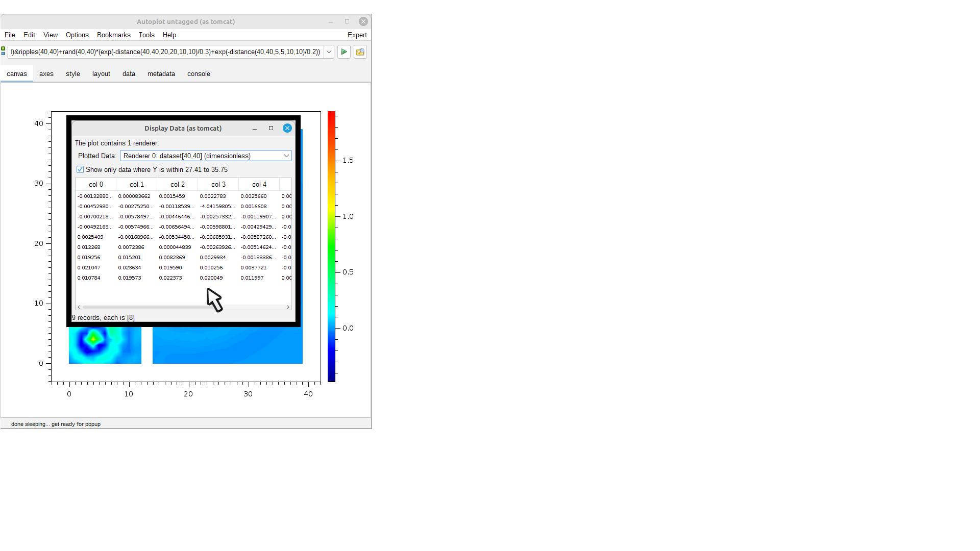This screenshot has height=551, width=980.
Task: Click the left scroll arrow in the table
Action: tap(79, 307)
